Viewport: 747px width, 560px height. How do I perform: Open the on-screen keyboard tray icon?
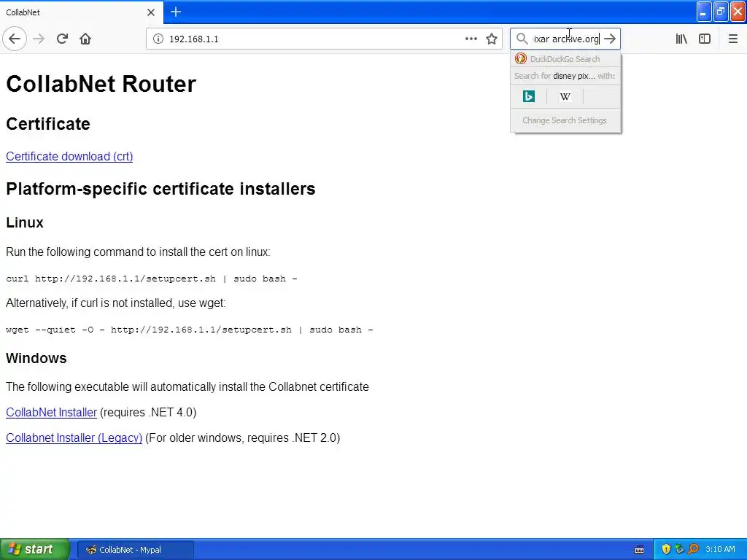click(x=639, y=550)
